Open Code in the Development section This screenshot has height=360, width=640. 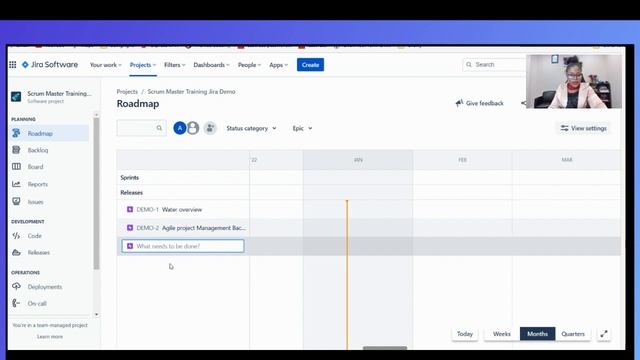coord(35,236)
